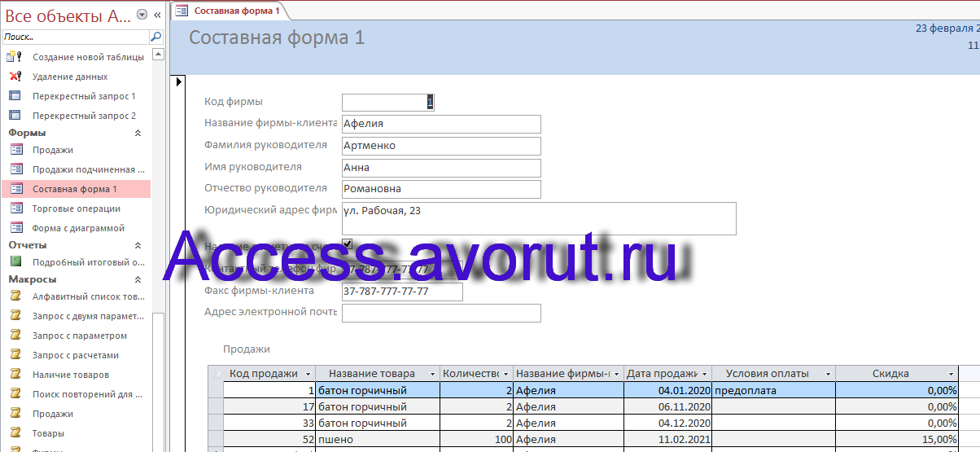This screenshot has height=452, width=980.
Task: Click the 'Составная форма 1' navigation icon
Action: click(x=15, y=189)
